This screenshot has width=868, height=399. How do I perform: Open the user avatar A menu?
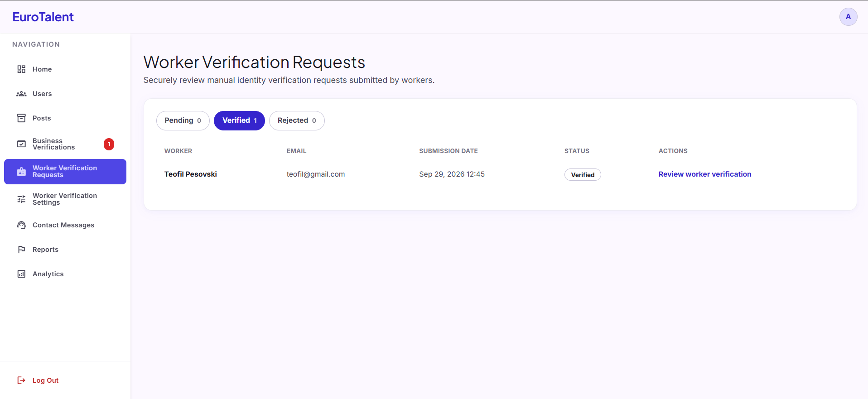point(848,17)
